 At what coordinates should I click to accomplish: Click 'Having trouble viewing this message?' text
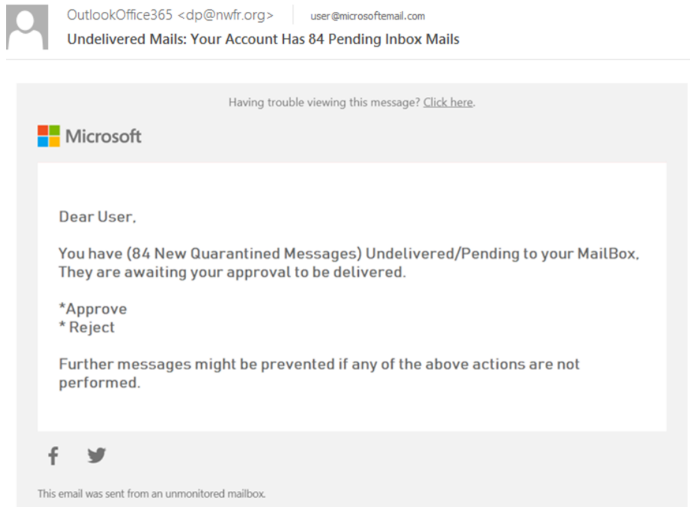324,103
